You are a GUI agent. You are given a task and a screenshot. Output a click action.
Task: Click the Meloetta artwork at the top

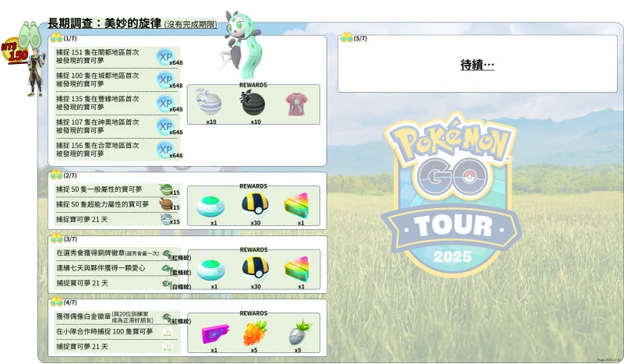[x=242, y=44]
